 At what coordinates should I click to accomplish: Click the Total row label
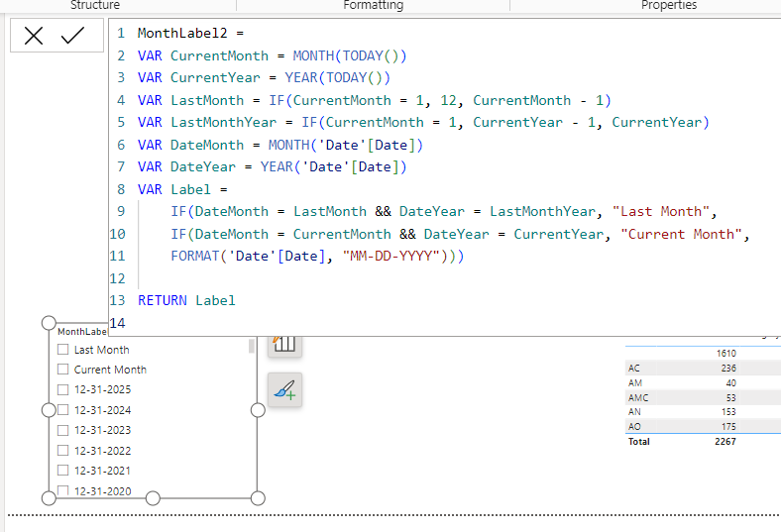(x=639, y=442)
